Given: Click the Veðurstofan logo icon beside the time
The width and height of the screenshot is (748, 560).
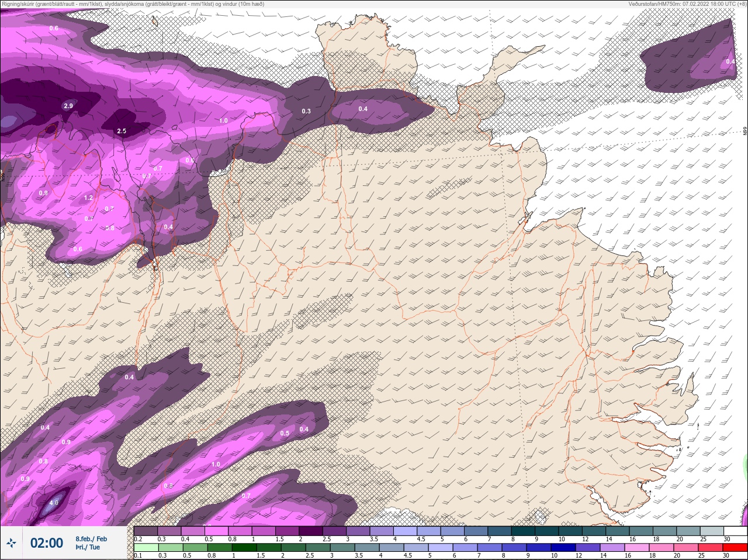Looking at the screenshot, I should 11,543.
